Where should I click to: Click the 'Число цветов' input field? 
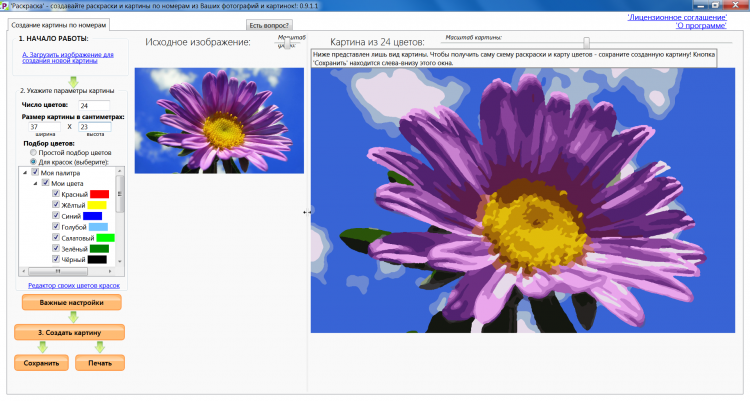tap(94, 105)
